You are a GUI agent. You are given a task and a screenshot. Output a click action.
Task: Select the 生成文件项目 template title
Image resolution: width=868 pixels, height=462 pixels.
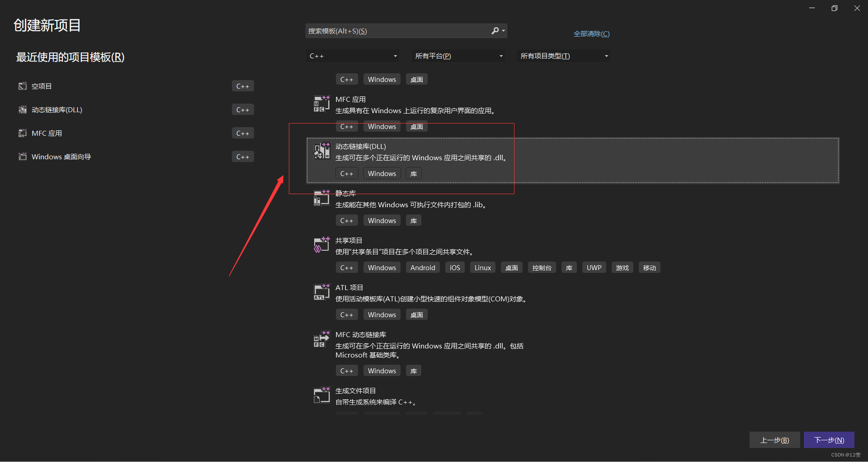pos(355,391)
